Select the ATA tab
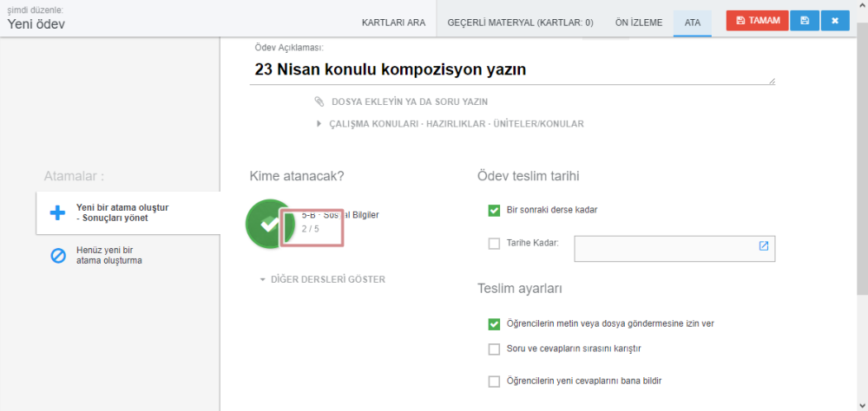 693,23
